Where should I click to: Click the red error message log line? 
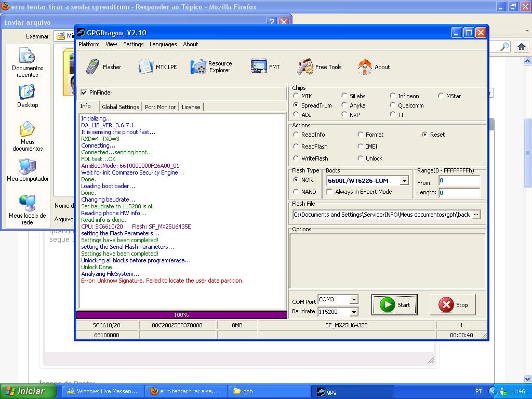162,281
